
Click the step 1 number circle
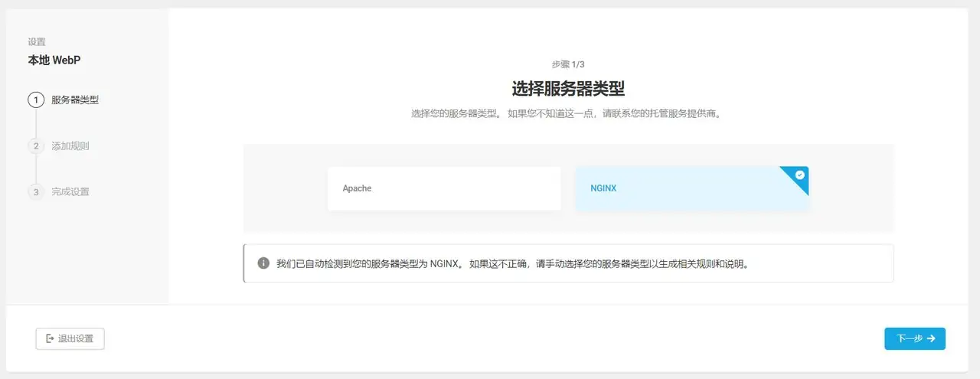click(36, 100)
